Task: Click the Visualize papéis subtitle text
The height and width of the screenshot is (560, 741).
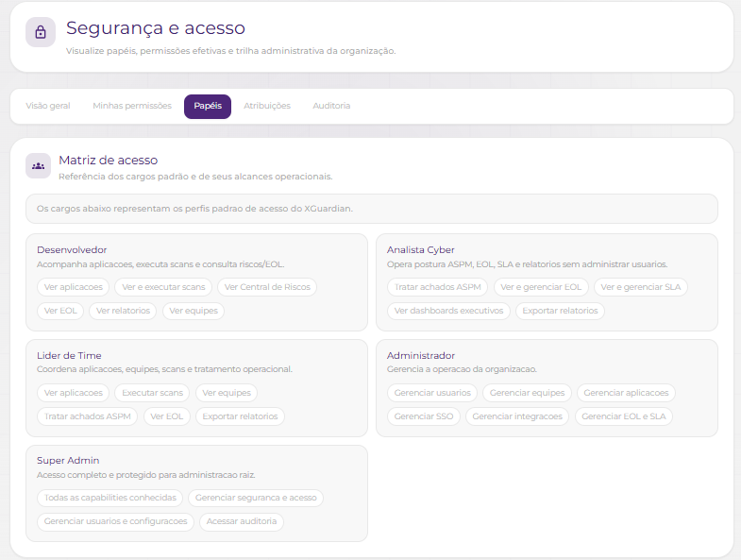Action: coord(230,51)
